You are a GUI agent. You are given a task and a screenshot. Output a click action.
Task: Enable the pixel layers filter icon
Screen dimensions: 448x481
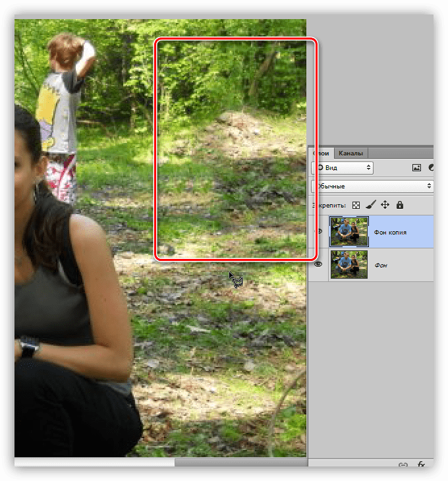click(x=416, y=168)
